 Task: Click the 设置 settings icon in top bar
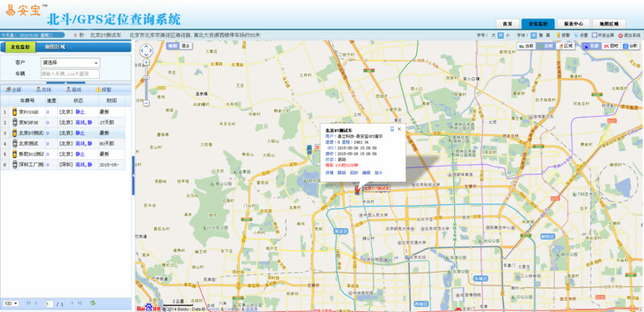coord(576,35)
